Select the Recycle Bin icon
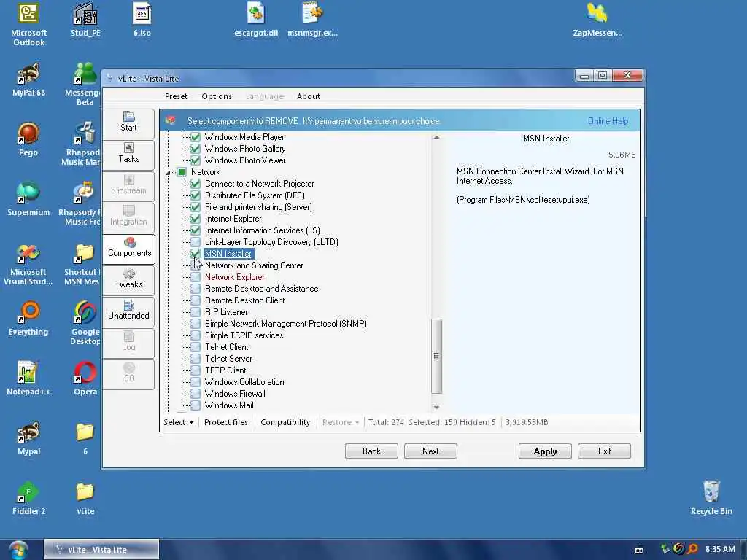This screenshot has height=560, width=747. [711, 498]
